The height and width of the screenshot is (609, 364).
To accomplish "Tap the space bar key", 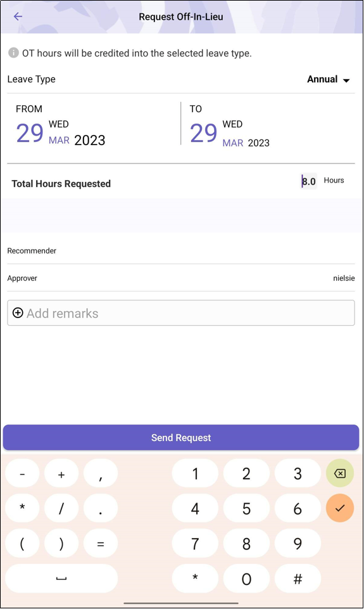I will coord(61,579).
